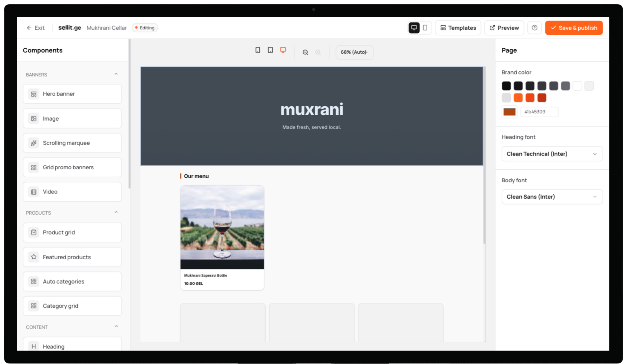Viewport: 636px width, 364px height.
Task: Click the #b45309 hex color field
Action: [x=539, y=112]
